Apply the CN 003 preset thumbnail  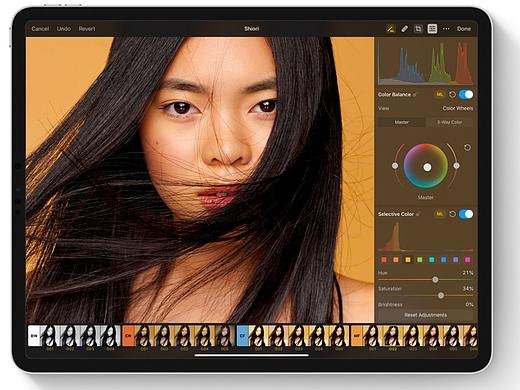coord(184,337)
